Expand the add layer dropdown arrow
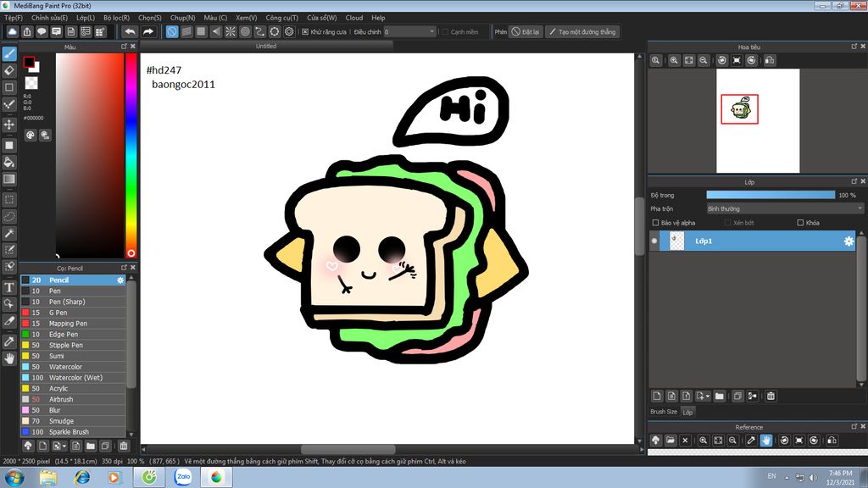 pyautogui.click(x=708, y=396)
